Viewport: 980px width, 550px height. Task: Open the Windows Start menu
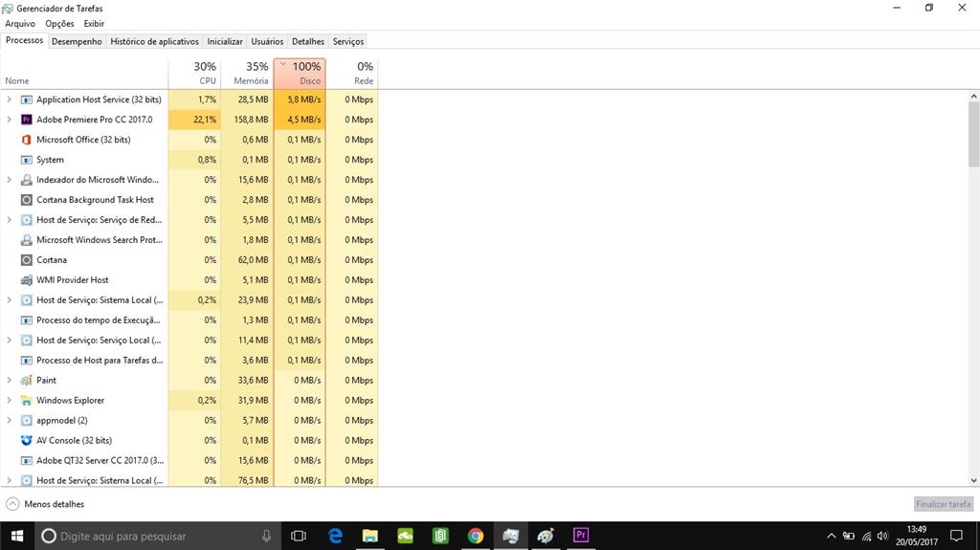point(17,536)
